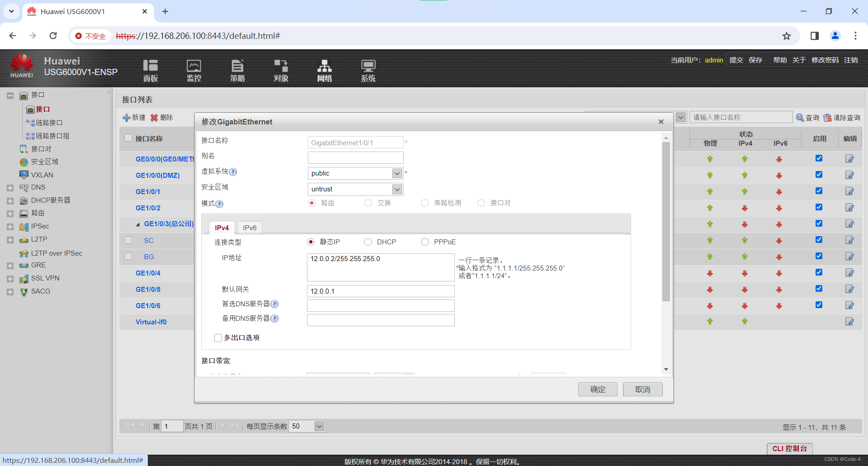868x466 pixels.
Task: Click edit icon for GE1/0/4 row
Action: click(x=849, y=273)
